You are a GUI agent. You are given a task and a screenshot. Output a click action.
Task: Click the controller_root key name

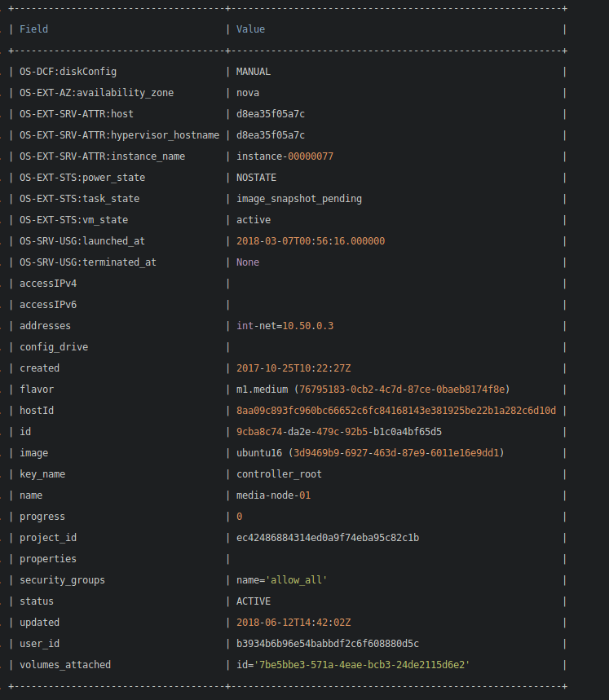279,474
